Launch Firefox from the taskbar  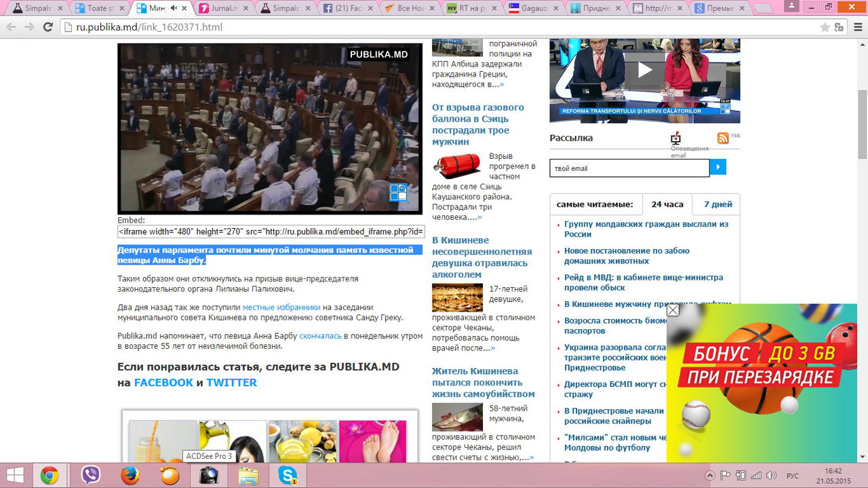pyautogui.click(x=130, y=476)
